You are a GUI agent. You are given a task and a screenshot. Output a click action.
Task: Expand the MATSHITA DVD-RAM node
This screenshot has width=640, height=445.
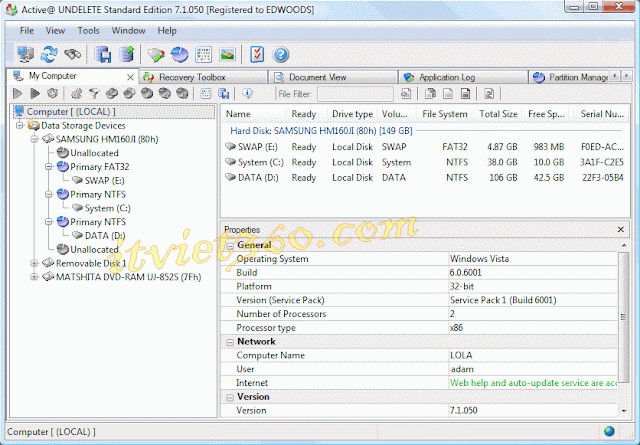click(x=34, y=277)
